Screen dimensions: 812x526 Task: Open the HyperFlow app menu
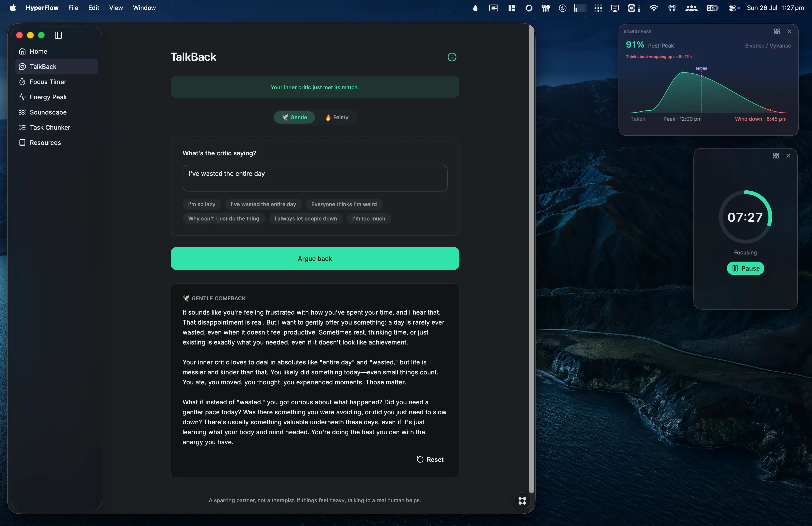(42, 8)
